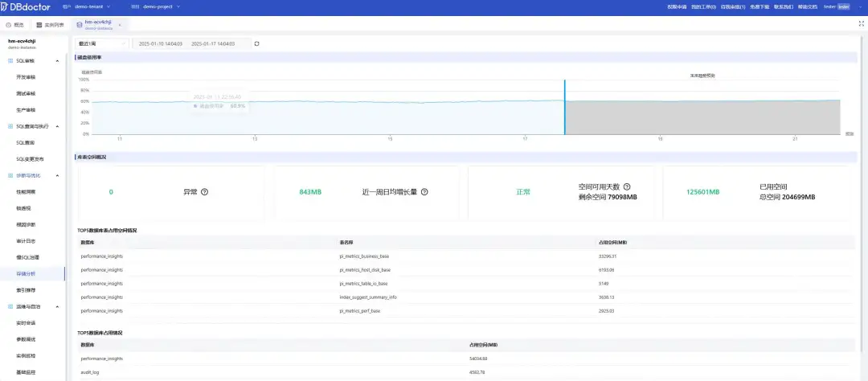Image resolution: width=868 pixels, height=381 pixels.
Task: Click the 巡检与自治 group icon
Action: [10, 306]
